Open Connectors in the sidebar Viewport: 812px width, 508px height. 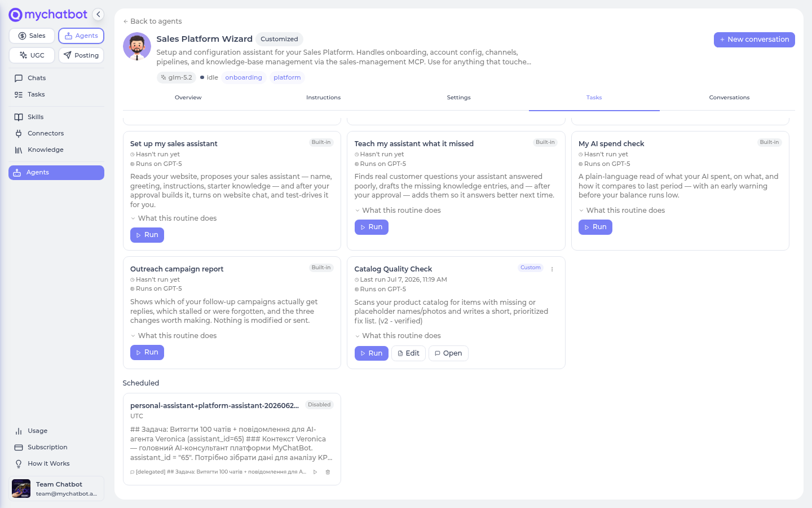[x=56, y=133]
